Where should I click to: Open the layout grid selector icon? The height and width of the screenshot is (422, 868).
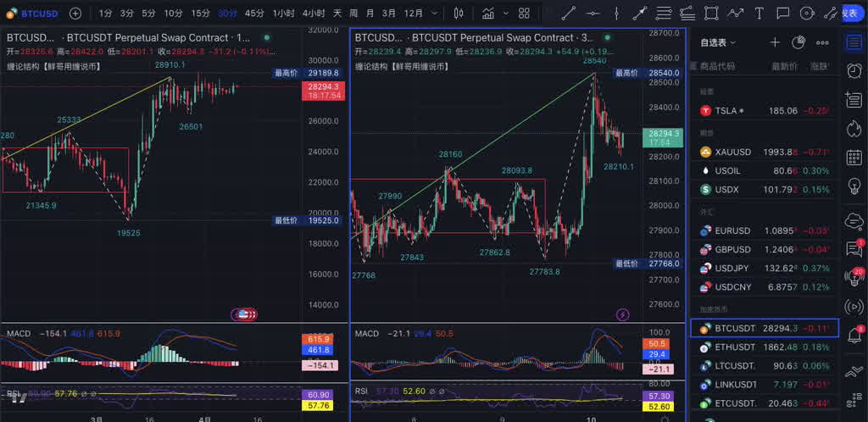coord(522,14)
